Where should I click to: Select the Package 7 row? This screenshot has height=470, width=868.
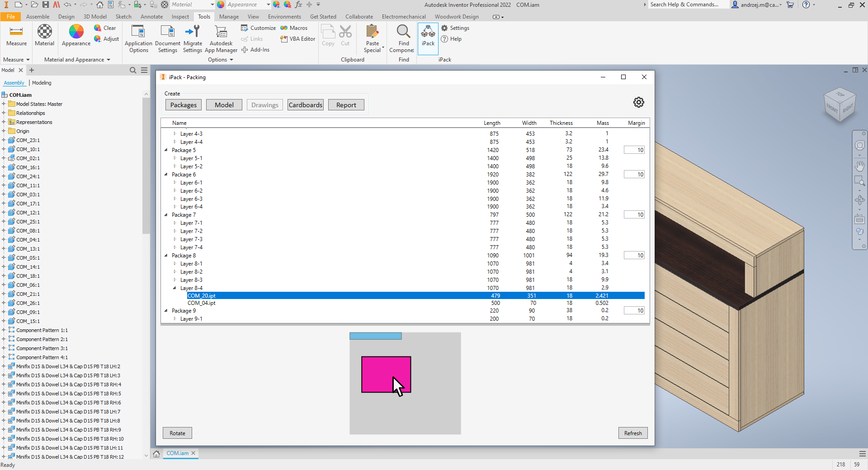click(405, 215)
